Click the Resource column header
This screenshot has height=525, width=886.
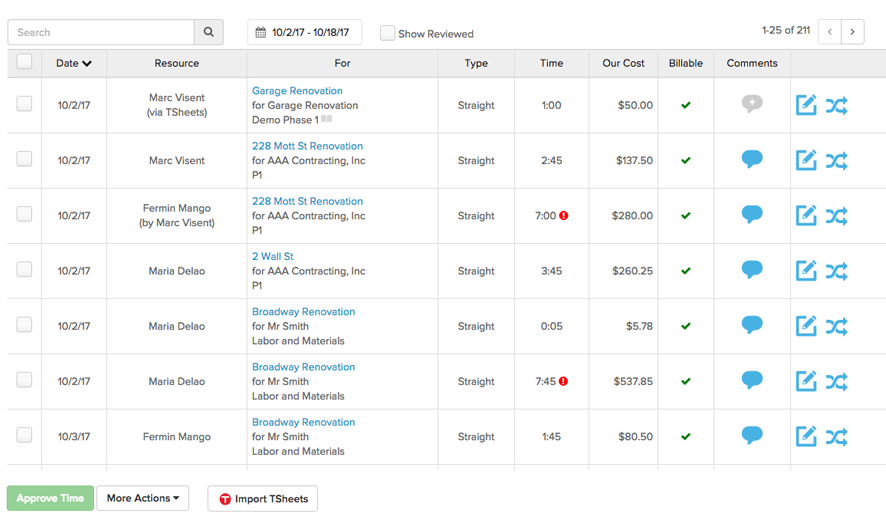(176, 63)
